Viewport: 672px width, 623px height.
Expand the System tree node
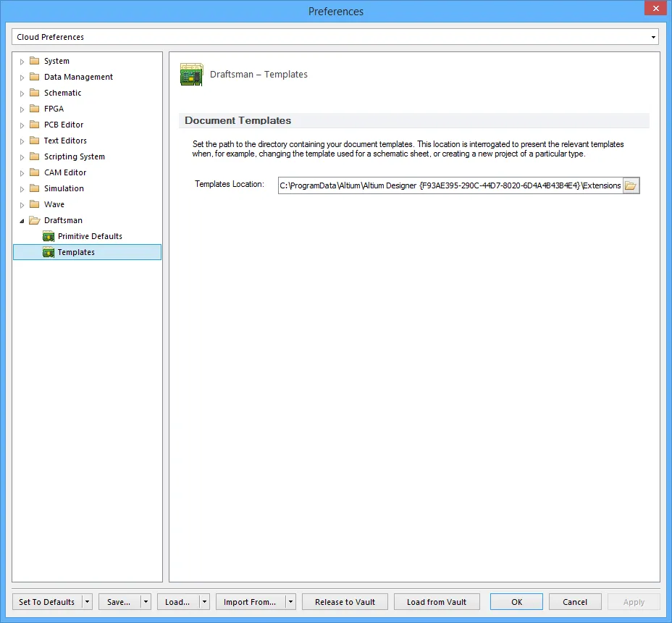(x=22, y=62)
